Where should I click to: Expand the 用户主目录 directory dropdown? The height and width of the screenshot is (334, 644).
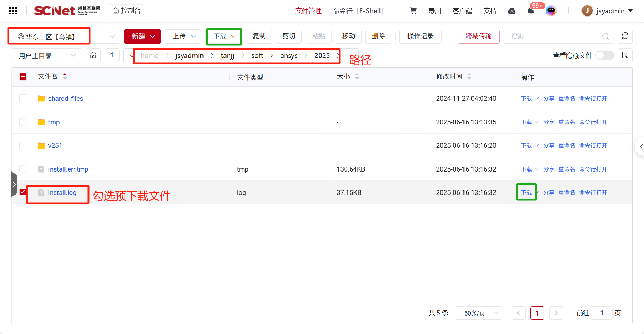(47, 56)
